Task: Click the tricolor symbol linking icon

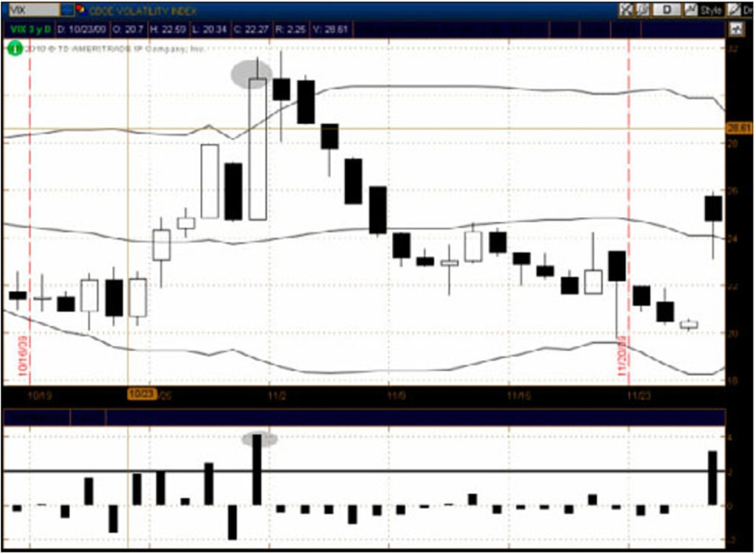Action: [81, 10]
